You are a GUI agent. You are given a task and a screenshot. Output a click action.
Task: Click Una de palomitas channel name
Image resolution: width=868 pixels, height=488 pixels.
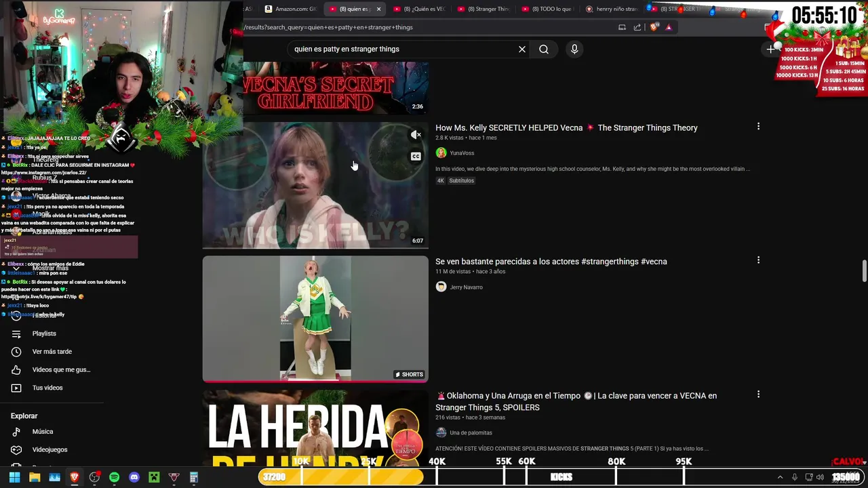coord(471,432)
